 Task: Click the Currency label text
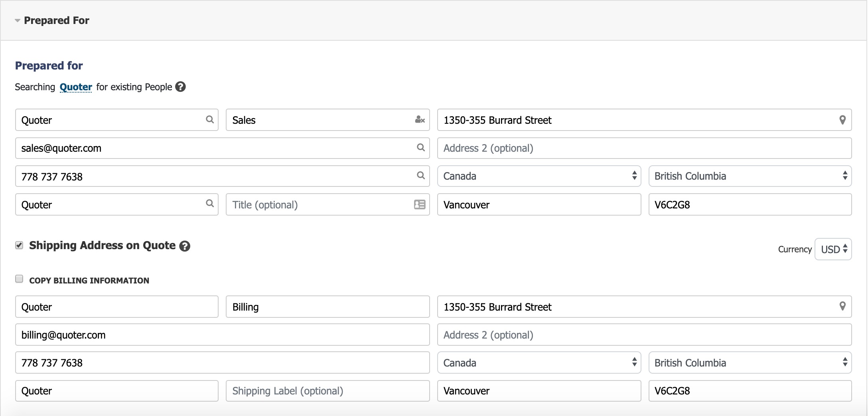point(795,249)
